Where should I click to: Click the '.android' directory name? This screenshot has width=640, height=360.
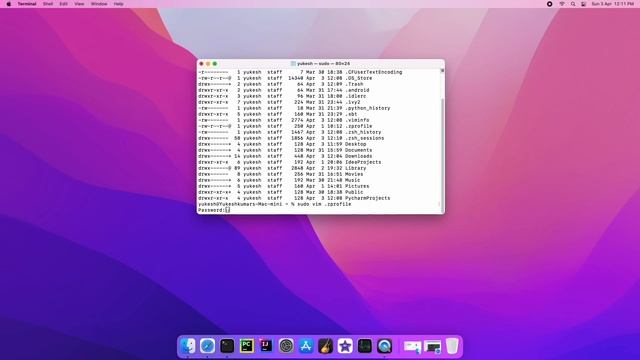357,90
